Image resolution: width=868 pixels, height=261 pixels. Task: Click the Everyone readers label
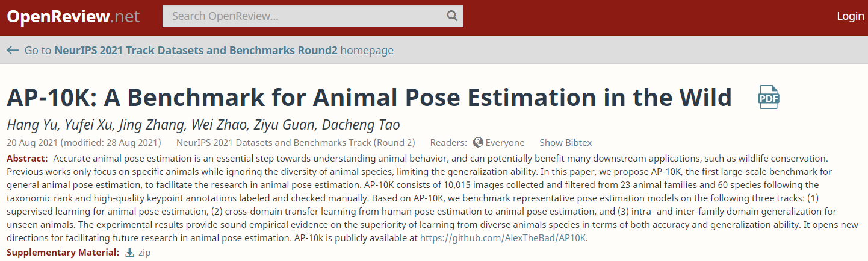click(504, 143)
